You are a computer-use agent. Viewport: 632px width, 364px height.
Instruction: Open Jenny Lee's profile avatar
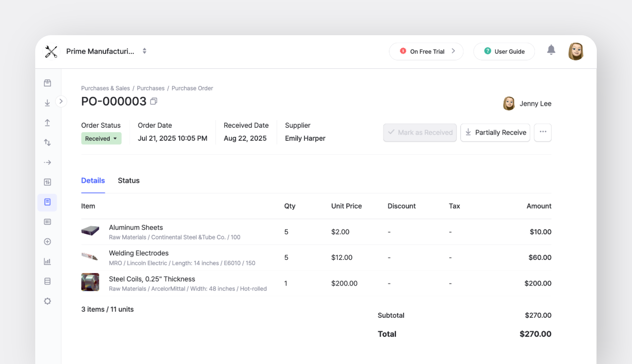click(509, 104)
